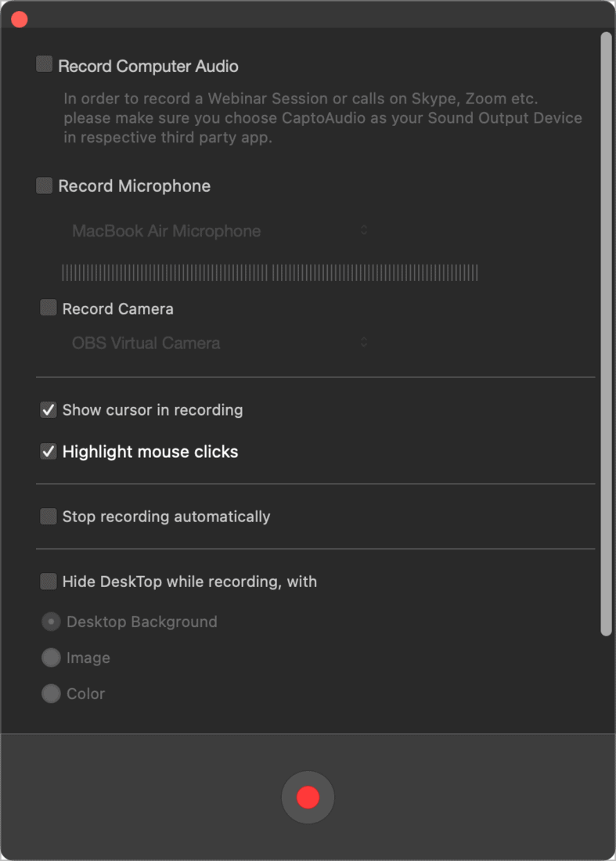
Task: Uncheck Show cursor in recording
Action: (48, 409)
